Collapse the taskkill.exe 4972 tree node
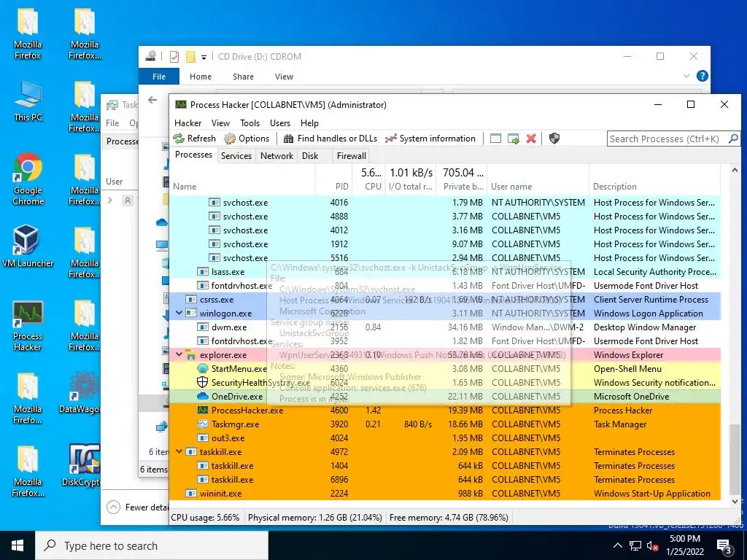The image size is (747, 560). coord(179,451)
